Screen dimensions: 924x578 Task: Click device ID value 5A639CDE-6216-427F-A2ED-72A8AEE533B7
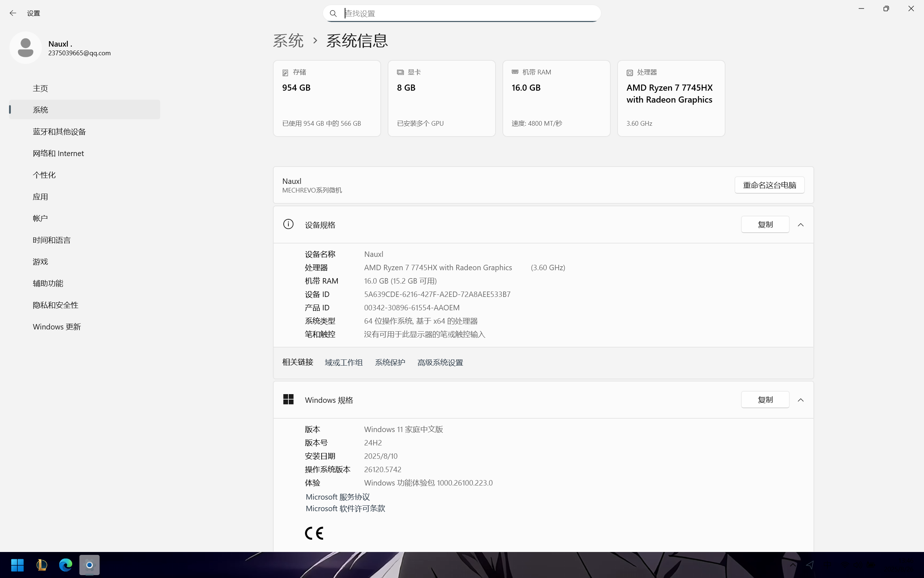[x=437, y=294]
